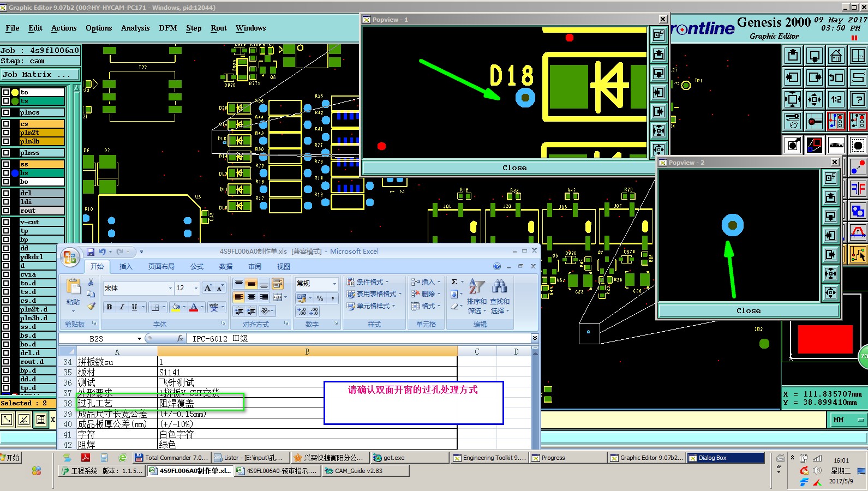Open the wrench and palette settings icon

click(x=793, y=121)
